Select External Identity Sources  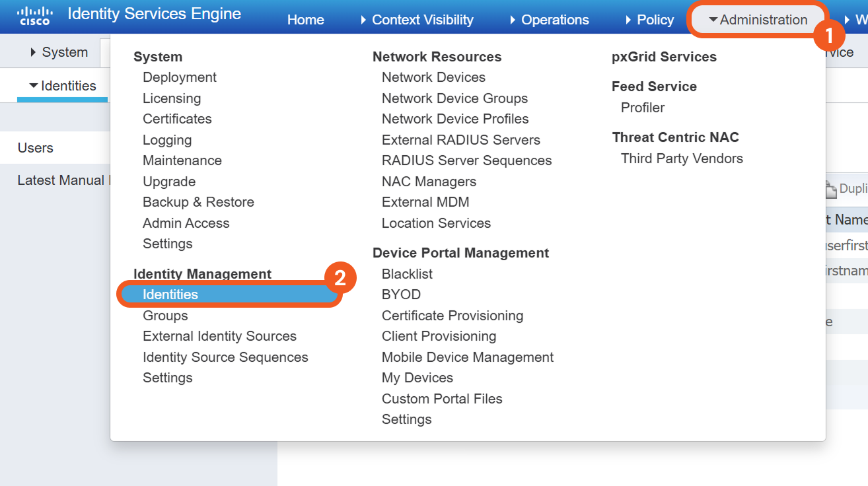219,336
